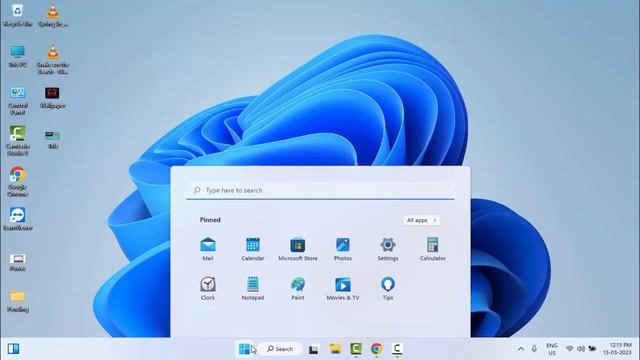The width and height of the screenshot is (640, 360).
Task: Open the clock and date flyout
Action: click(x=617, y=349)
